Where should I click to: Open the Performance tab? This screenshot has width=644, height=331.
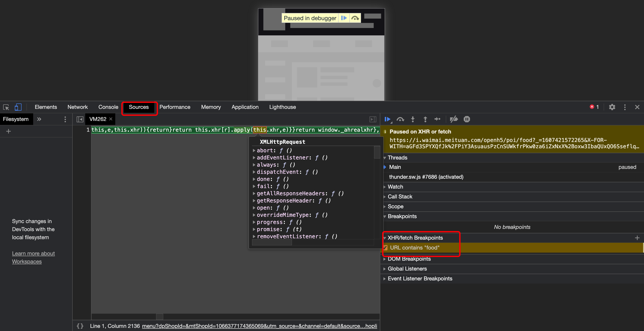175,107
